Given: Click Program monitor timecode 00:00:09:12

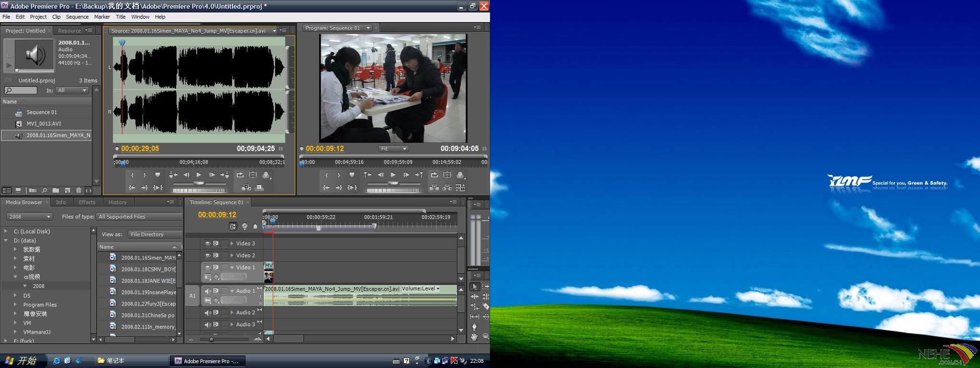Looking at the screenshot, I should pos(325,149).
